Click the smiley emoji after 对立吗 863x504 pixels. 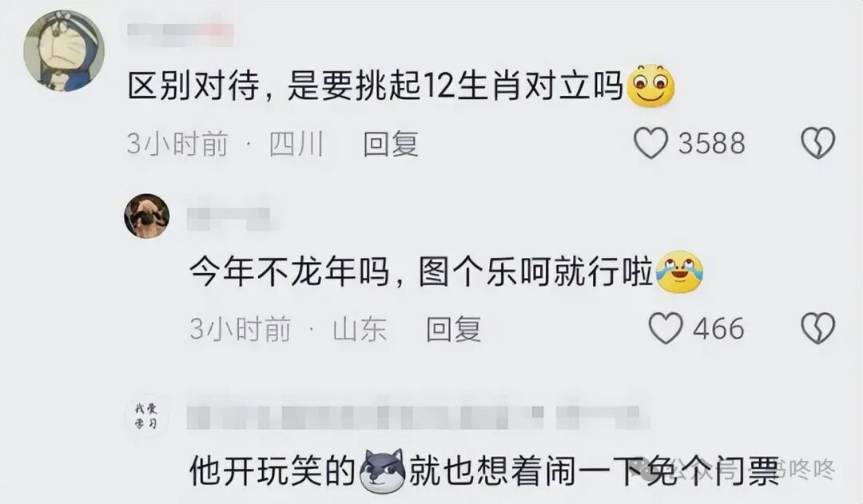pos(651,85)
